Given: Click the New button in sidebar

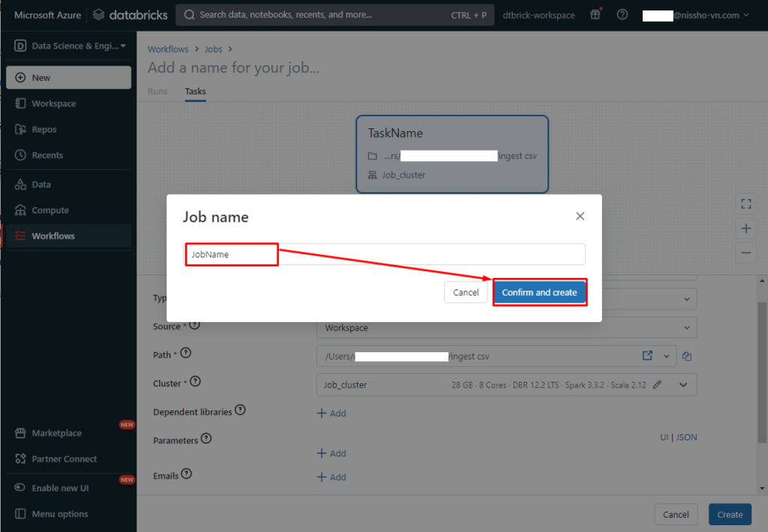Looking at the screenshot, I should click(x=68, y=77).
